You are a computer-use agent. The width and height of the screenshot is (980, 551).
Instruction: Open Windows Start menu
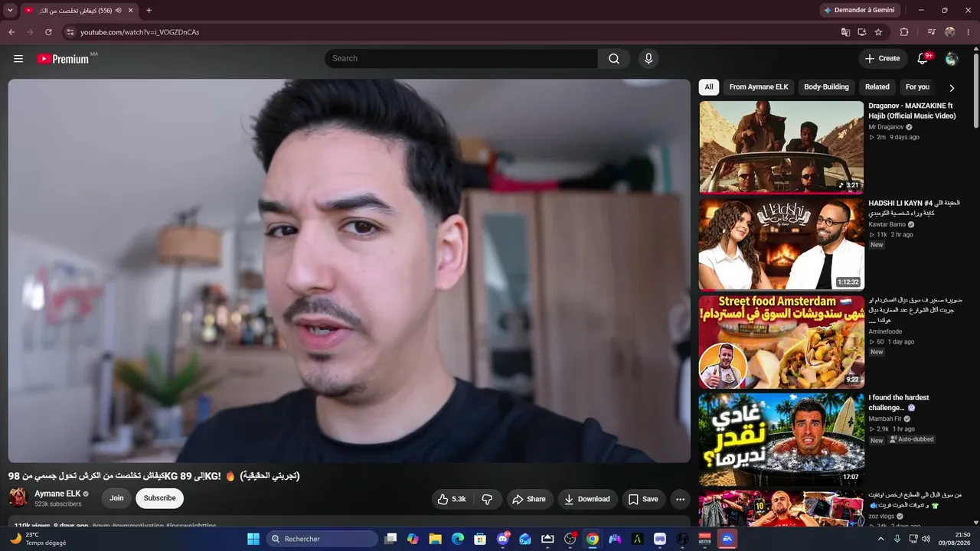[x=253, y=539]
